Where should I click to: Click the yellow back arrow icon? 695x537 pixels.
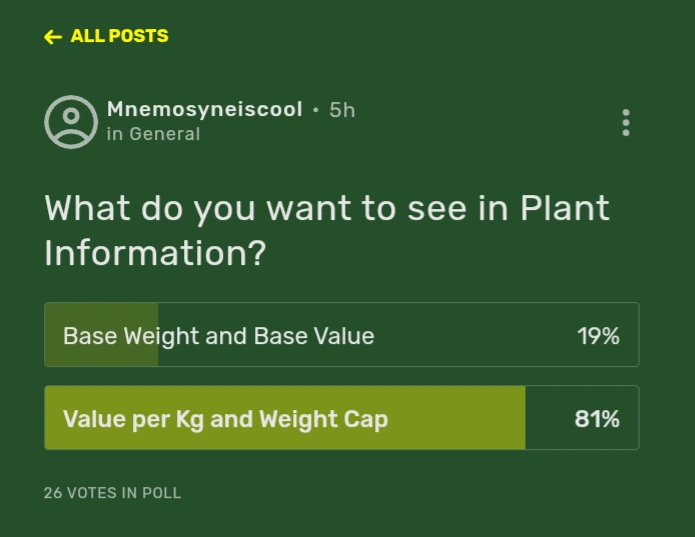[x=53, y=37]
